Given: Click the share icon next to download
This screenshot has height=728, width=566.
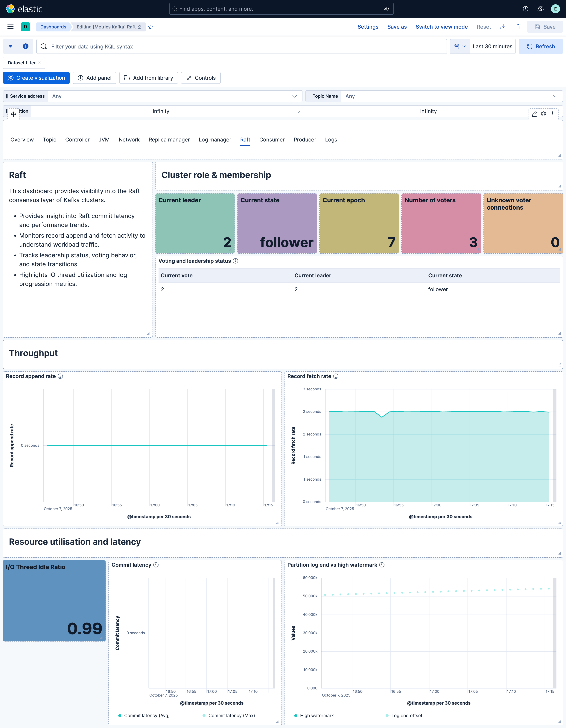Looking at the screenshot, I should 518,27.
